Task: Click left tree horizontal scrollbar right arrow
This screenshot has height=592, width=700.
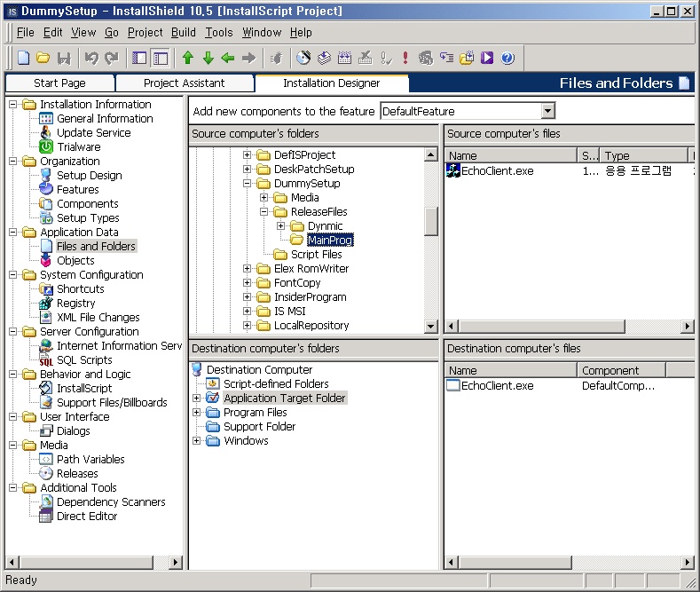Action: click(176, 563)
